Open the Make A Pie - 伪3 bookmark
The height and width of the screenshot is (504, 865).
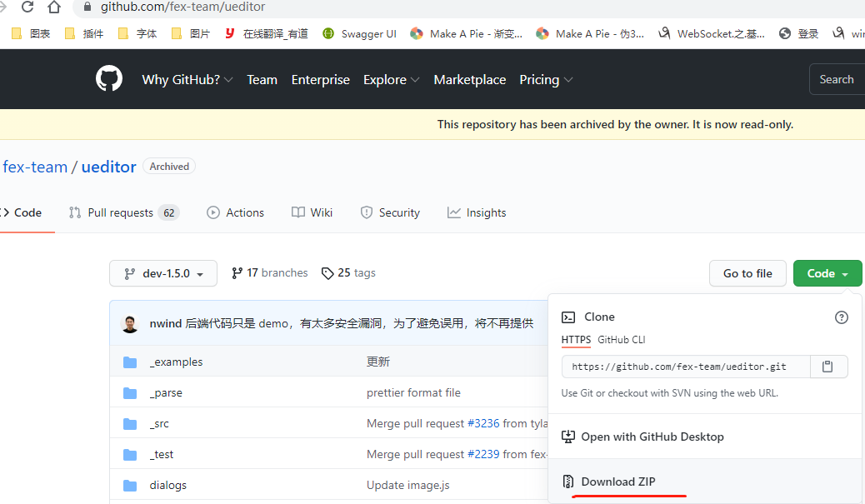(590, 33)
